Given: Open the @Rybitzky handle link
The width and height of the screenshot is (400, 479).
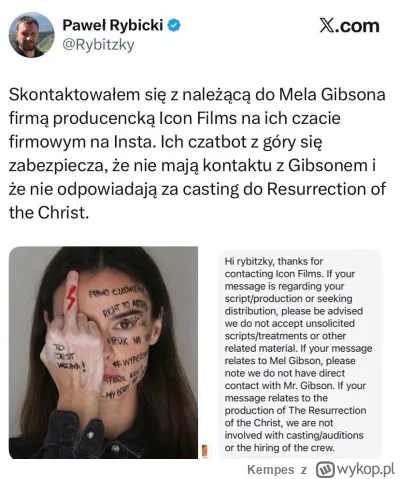Looking at the screenshot, I should pos(98,44).
